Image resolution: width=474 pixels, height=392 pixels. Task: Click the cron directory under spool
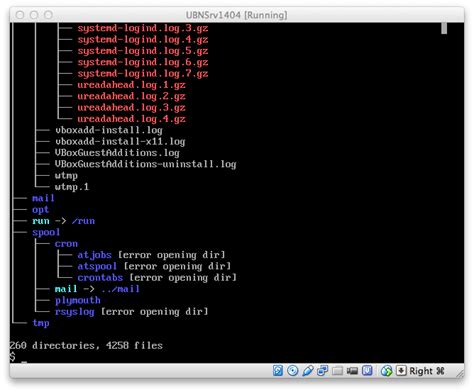tap(66, 244)
